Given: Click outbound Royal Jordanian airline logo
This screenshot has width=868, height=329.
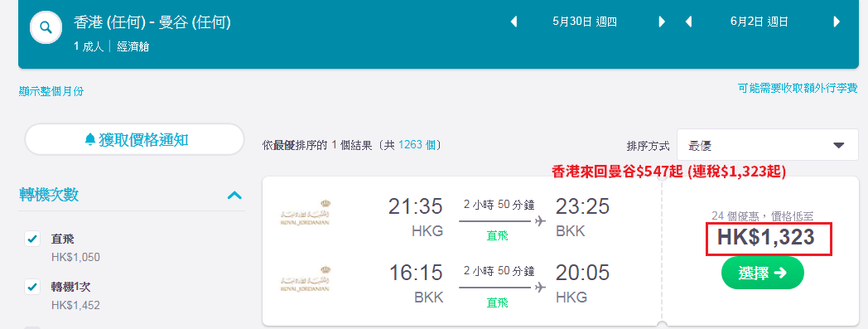Looking at the screenshot, I should [305, 214].
